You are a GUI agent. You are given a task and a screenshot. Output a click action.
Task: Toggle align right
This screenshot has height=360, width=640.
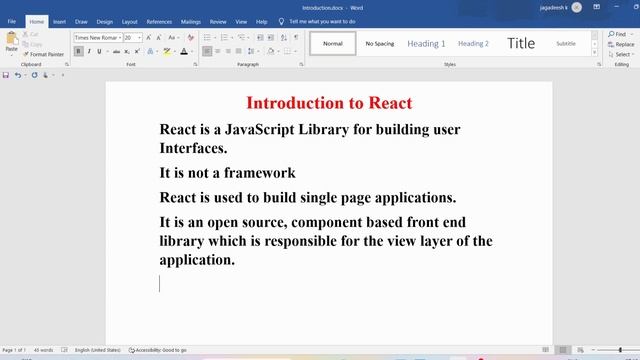click(x=228, y=51)
